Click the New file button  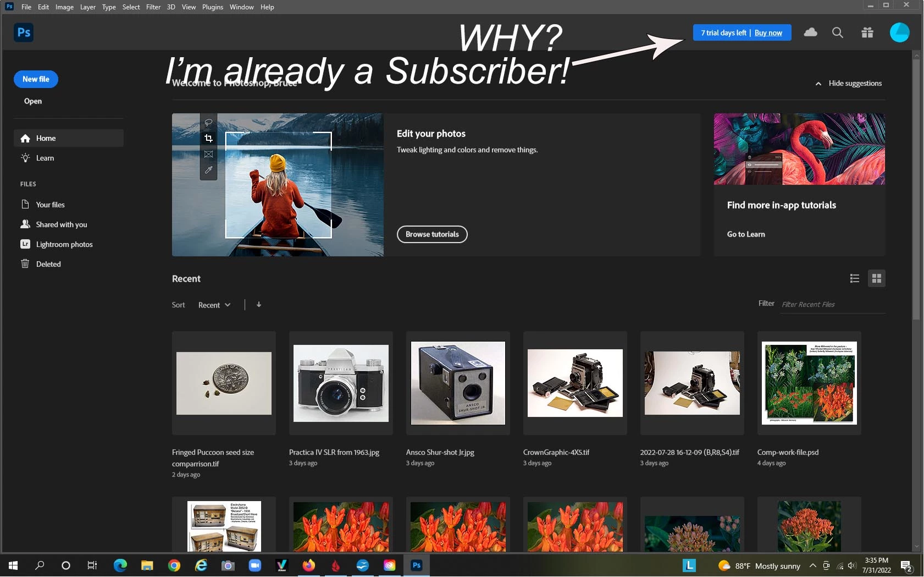[x=36, y=79]
